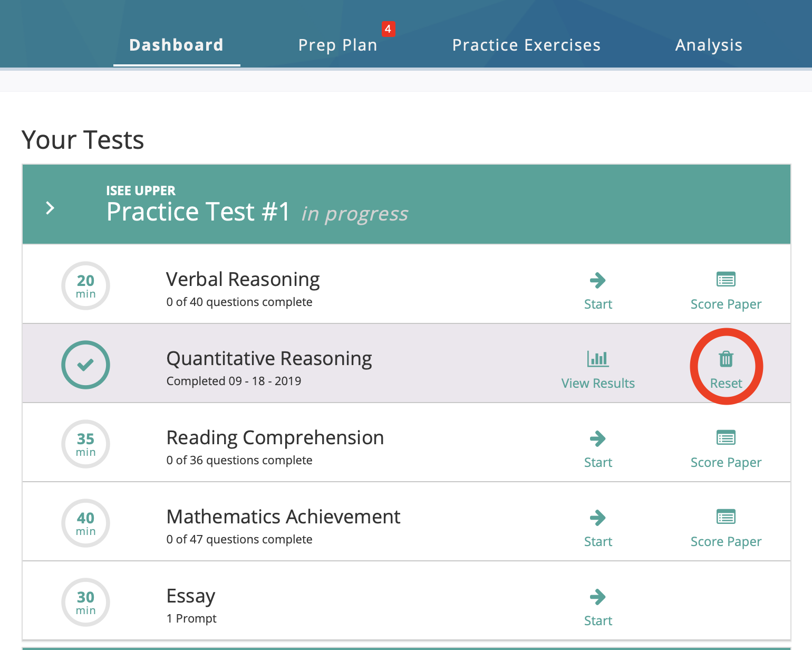Open Score Paper icon for Reading Comprehension
The width and height of the screenshot is (812, 650).
(x=726, y=438)
